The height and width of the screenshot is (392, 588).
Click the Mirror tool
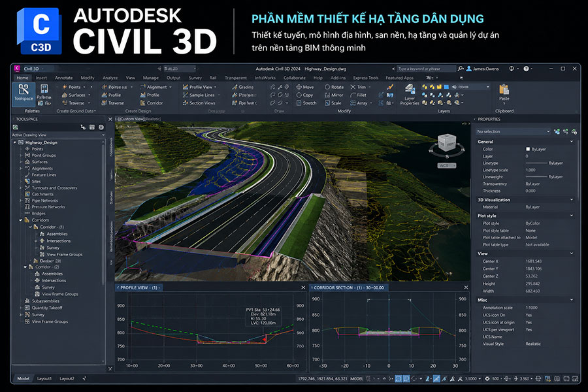334,95
